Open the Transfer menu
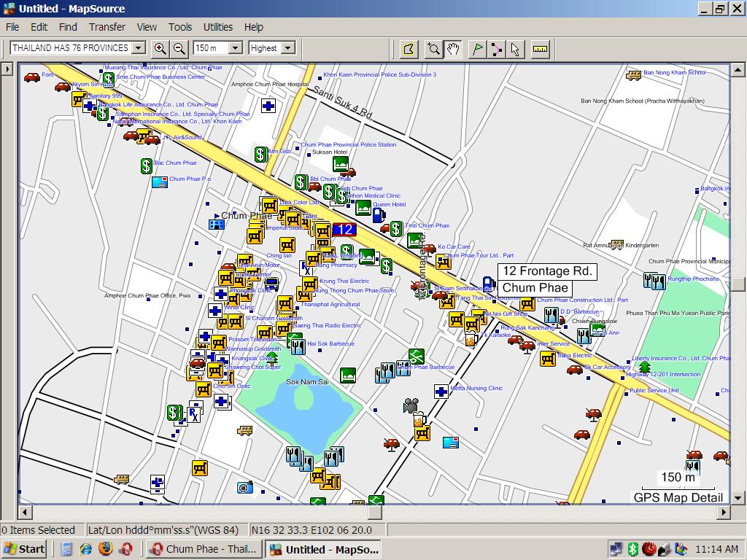Screen dimensions: 747x560 click(x=107, y=27)
